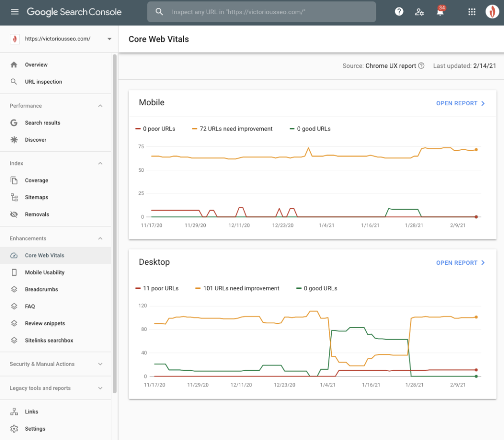Image resolution: width=504 pixels, height=440 pixels.
Task: Open the Desktop report
Action: coord(461,263)
